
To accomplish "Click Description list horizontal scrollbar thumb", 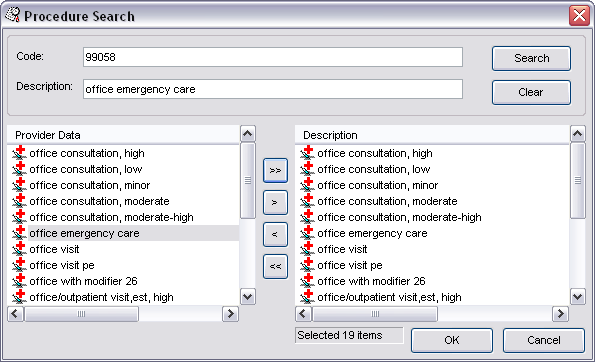I will click(375, 314).
